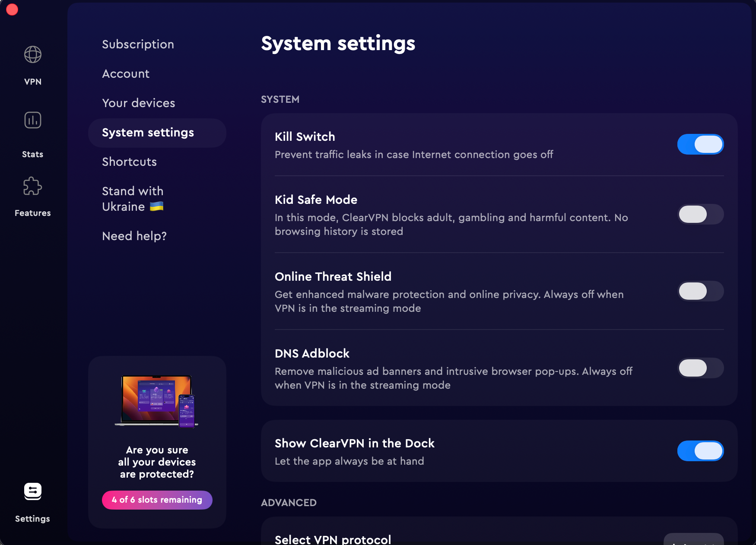Disable the Kill Switch

tap(700, 144)
